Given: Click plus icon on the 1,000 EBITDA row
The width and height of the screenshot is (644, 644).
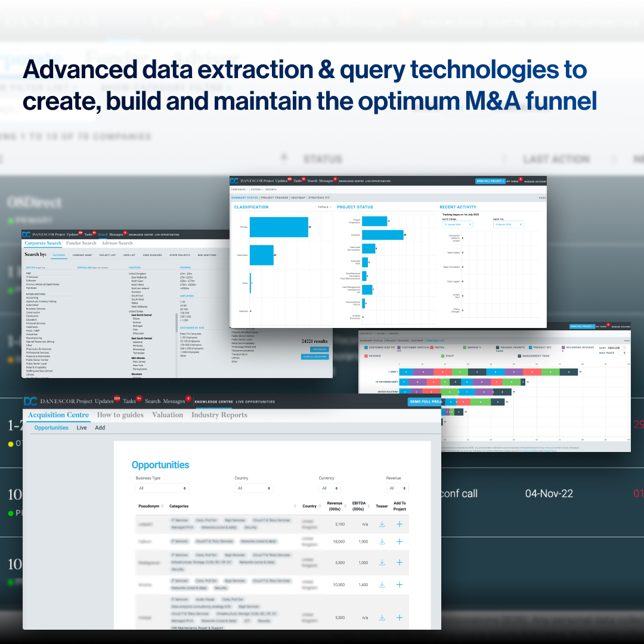Looking at the screenshot, I should (x=400, y=562).
